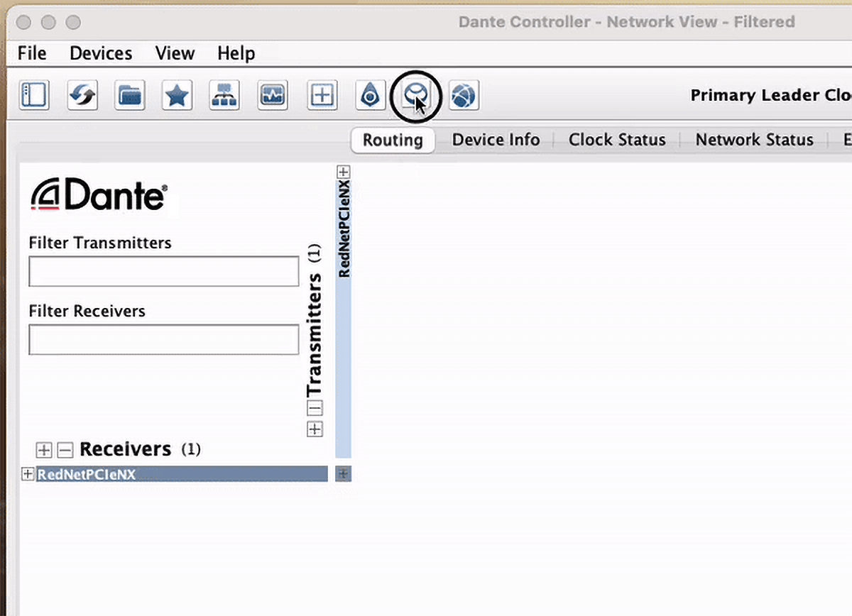Click the Filter Transmitters input field
This screenshot has height=616, width=852.
click(164, 271)
